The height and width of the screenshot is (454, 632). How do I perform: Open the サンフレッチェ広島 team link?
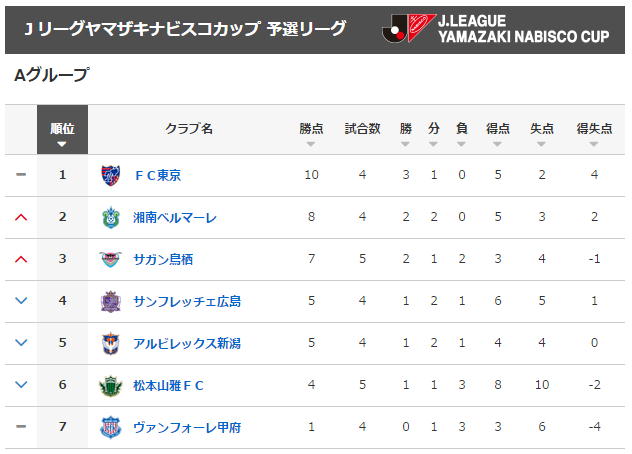click(x=187, y=302)
